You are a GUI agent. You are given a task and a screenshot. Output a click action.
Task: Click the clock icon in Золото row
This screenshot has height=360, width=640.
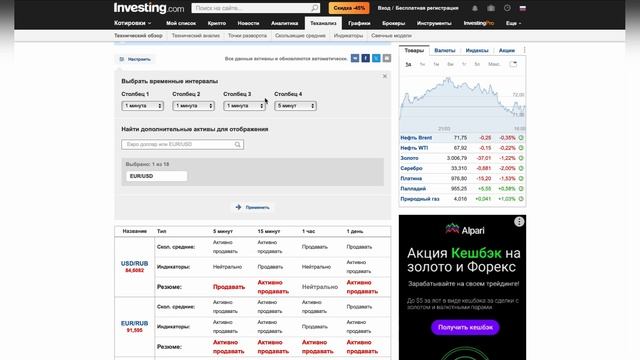click(521, 158)
